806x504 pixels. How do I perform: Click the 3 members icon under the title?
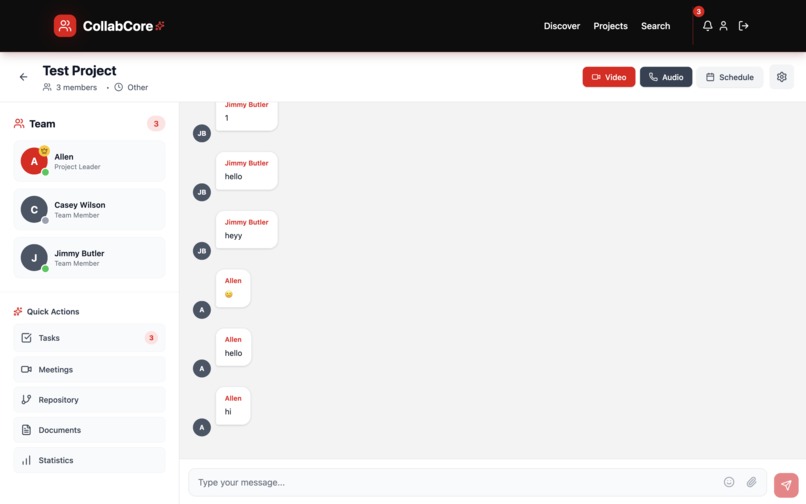pyautogui.click(x=47, y=87)
